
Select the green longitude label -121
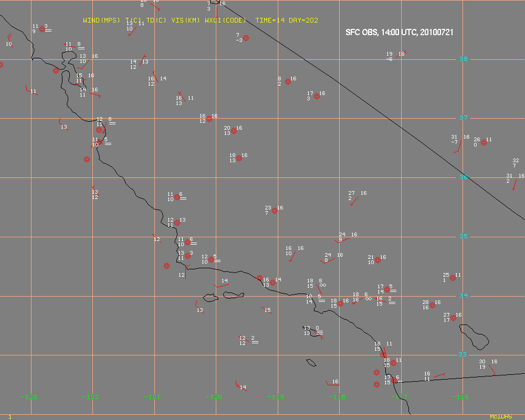152,397
